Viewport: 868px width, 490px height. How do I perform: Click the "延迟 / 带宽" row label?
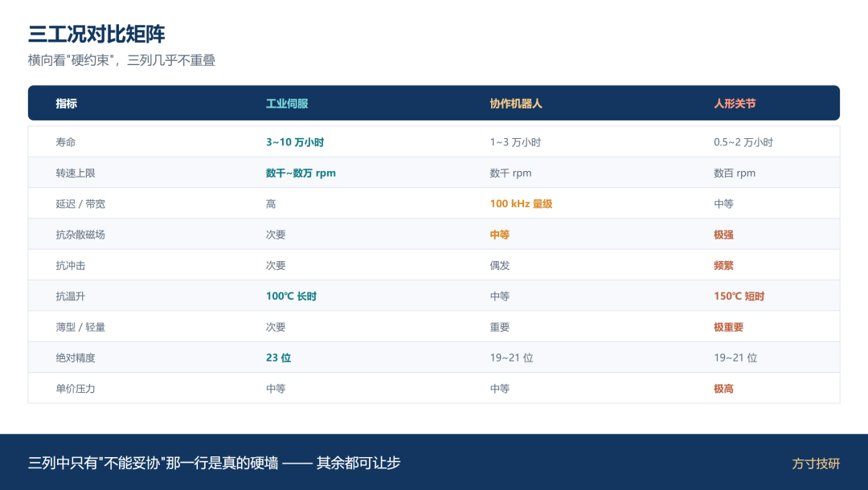(81, 204)
